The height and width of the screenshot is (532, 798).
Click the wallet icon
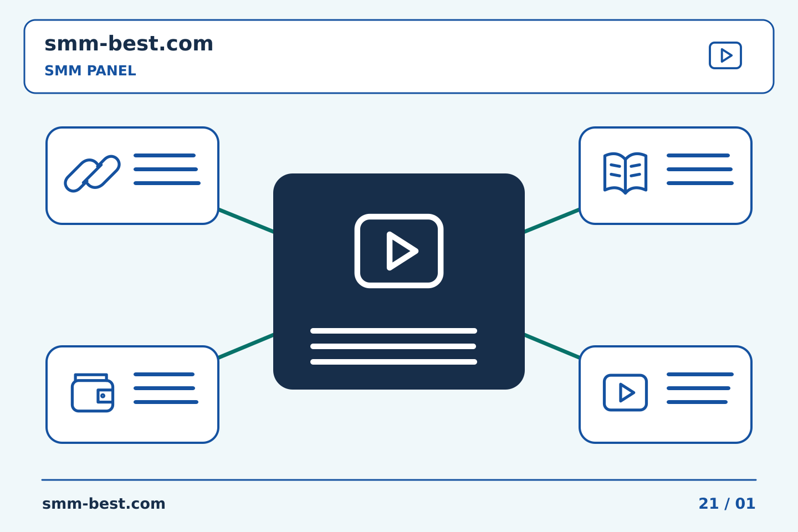[x=93, y=392]
